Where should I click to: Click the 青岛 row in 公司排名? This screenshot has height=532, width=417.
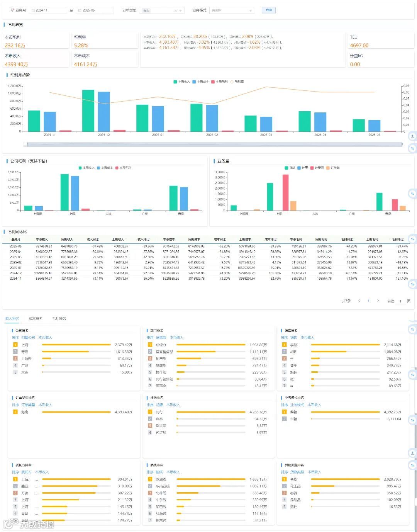pos(73,352)
